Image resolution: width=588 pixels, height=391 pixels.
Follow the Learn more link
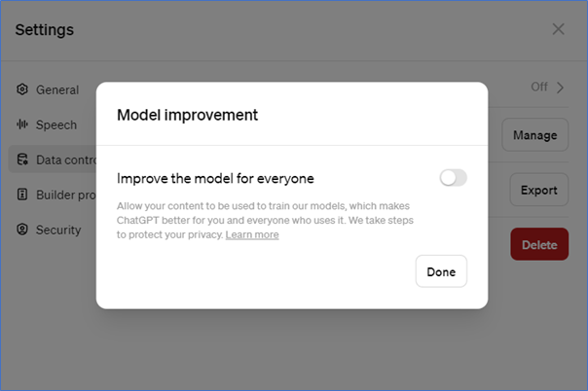pos(252,234)
